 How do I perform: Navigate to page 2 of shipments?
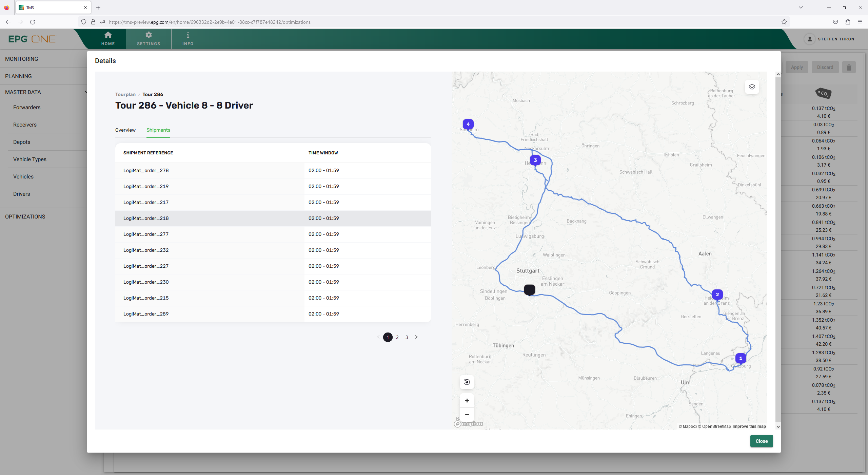click(397, 336)
